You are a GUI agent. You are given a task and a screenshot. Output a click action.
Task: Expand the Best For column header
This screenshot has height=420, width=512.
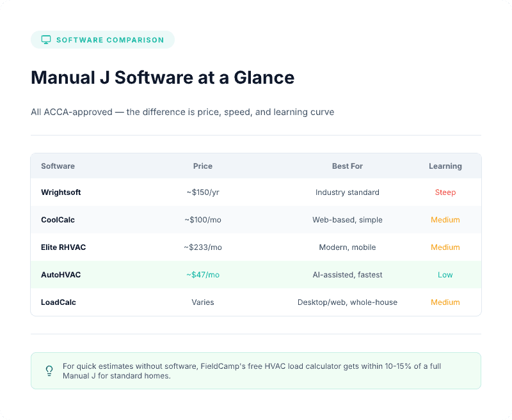348,166
